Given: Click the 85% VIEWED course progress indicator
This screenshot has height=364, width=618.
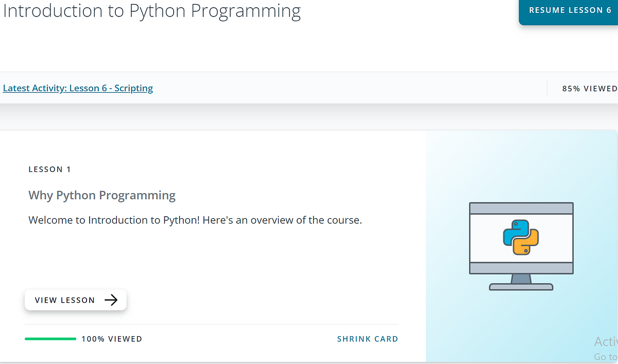Looking at the screenshot, I should [589, 89].
